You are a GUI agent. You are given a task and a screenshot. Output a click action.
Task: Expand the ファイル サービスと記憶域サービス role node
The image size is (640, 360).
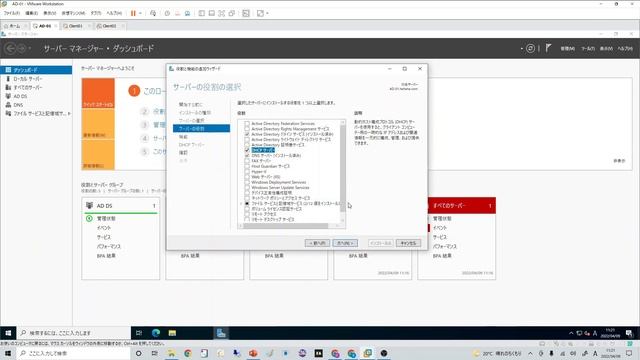pyautogui.click(x=241, y=203)
